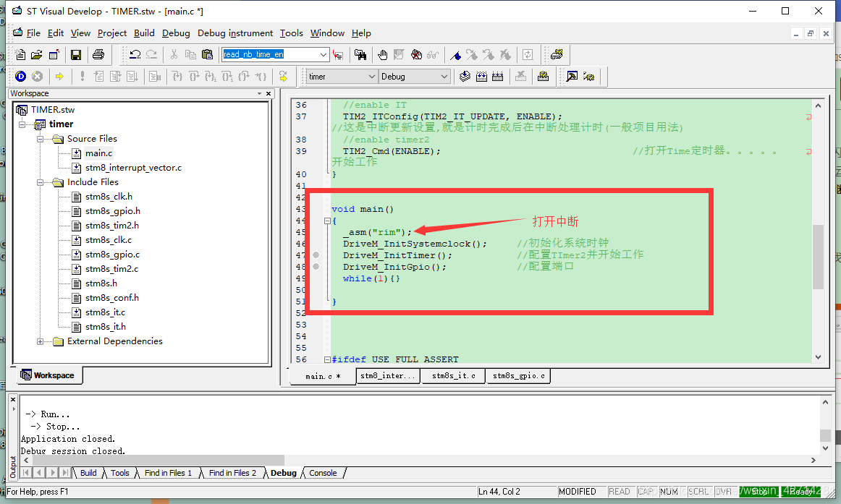Select stm8s_tim2.c in Include Files
841x504 pixels.
coord(111,269)
